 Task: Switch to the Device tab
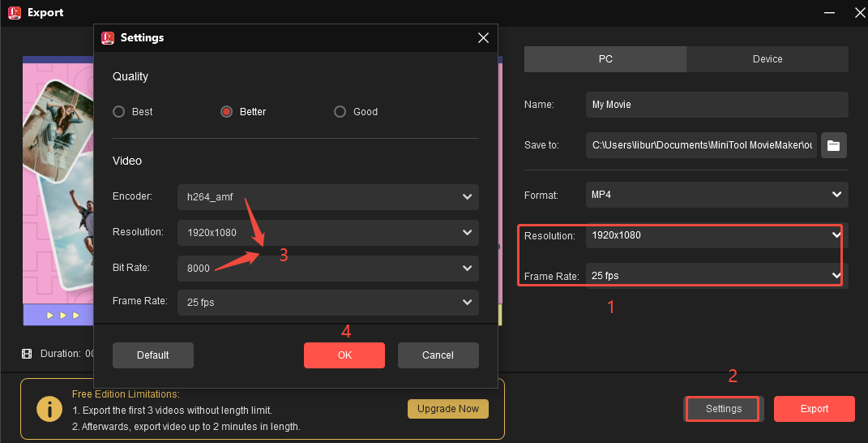(x=768, y=58)
